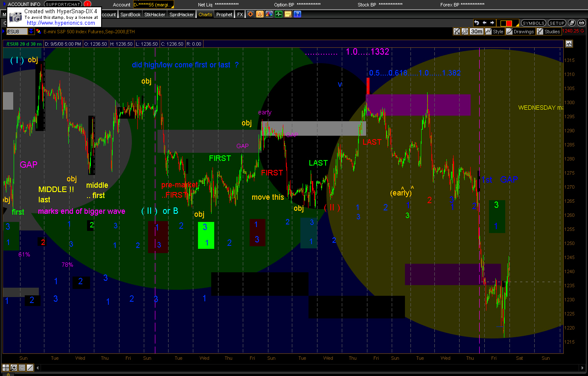This screenshot has height=376, width=588.
Task: Open the FX tab
Action: click(x=240, y=15)
